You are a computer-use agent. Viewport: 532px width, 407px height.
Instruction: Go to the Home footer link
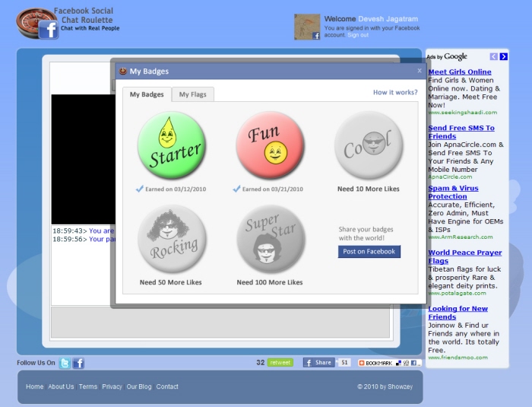[x=35, y=386]
